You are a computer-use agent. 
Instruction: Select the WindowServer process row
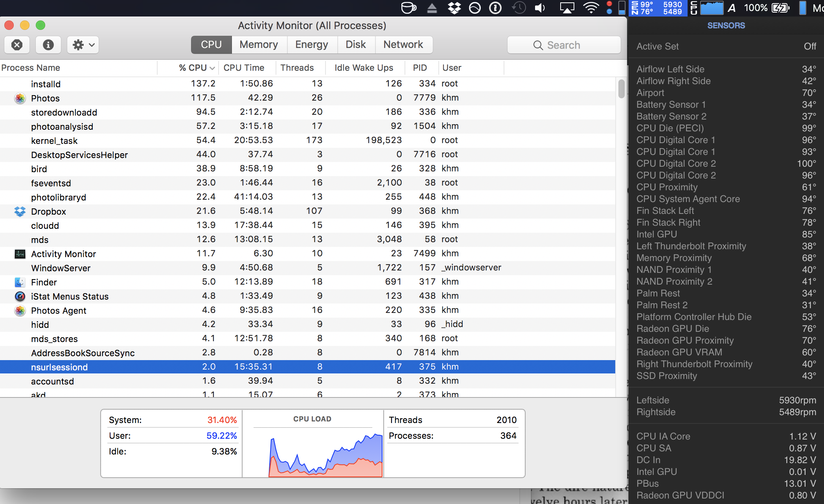point(307,268)
